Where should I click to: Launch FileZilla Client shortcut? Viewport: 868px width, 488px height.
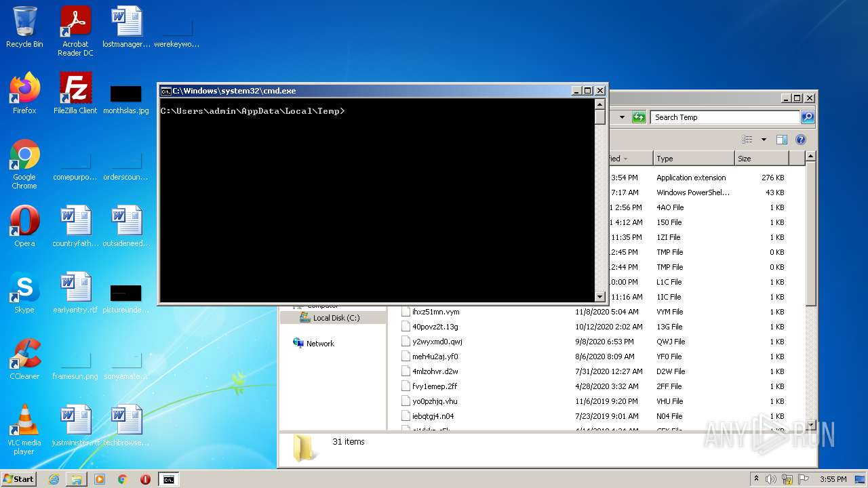coord(75,94)
